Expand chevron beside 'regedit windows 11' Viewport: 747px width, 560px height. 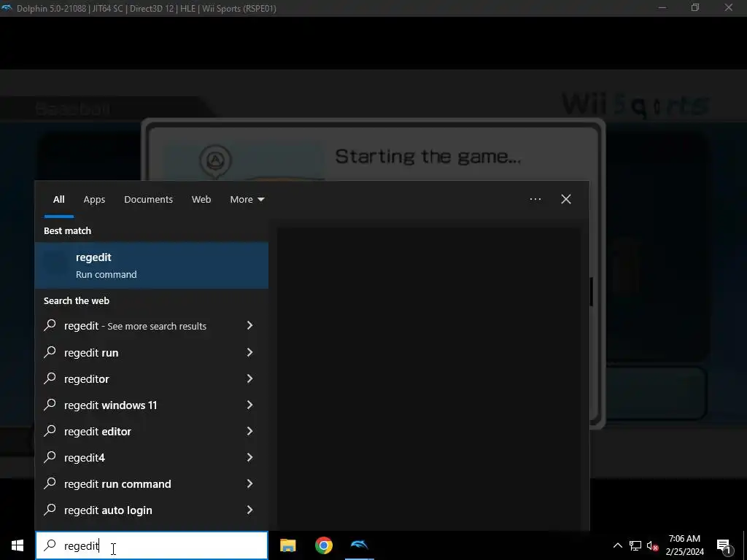pos(249,404)
